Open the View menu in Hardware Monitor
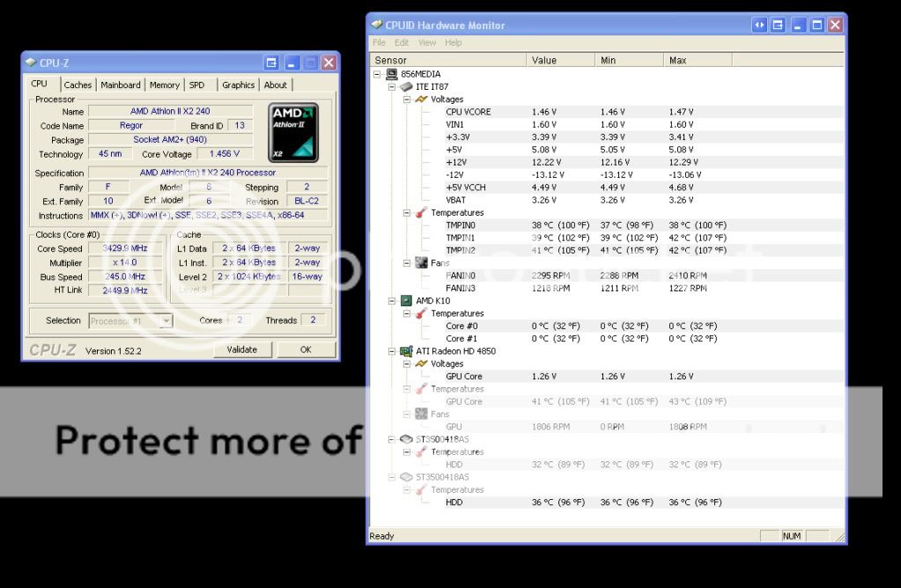Screen dimensions: 901x588 click(x=427, y=41)
